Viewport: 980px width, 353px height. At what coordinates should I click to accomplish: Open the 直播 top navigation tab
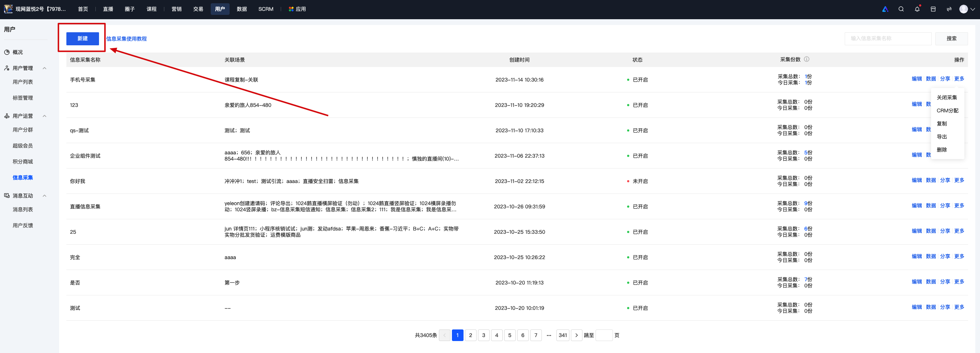108,9
